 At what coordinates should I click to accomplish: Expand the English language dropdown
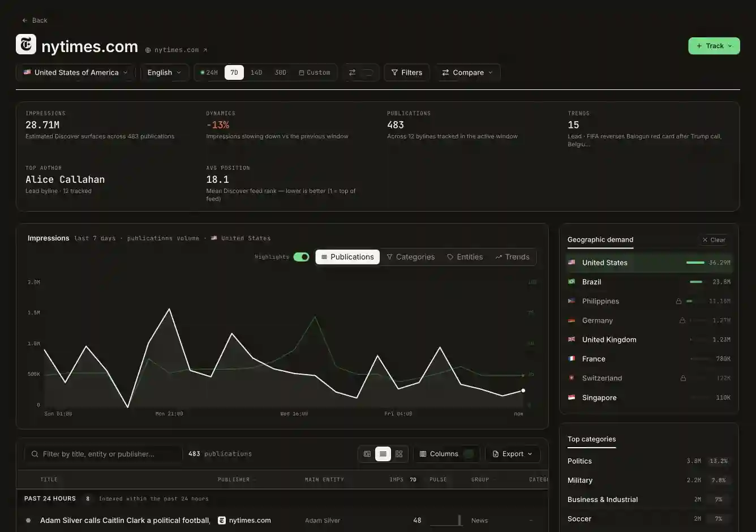(x=164, y=72)
